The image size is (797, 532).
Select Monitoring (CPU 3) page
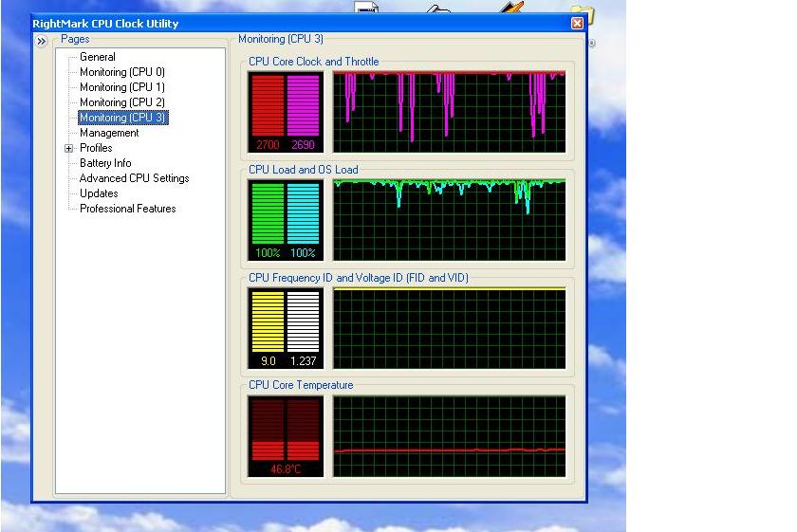click(123, 118)
